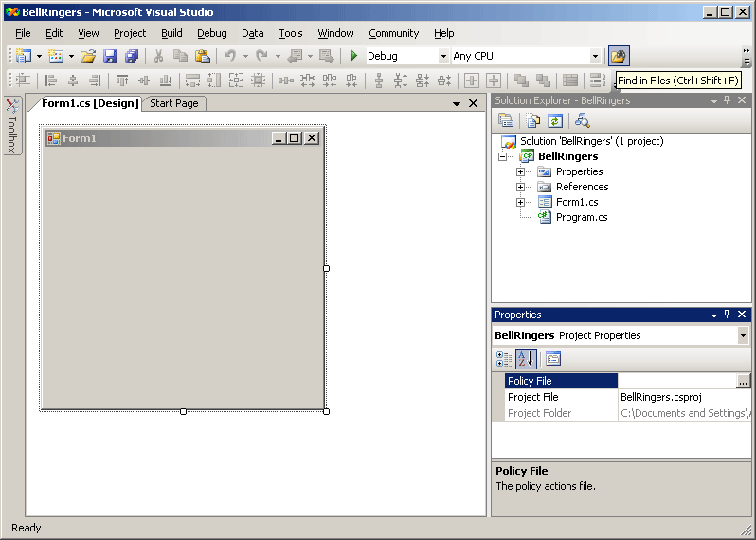Screen dimensions: 756x540
Task: Open the BellRingers Project Properties object dropdown
Action: [743, 335]
